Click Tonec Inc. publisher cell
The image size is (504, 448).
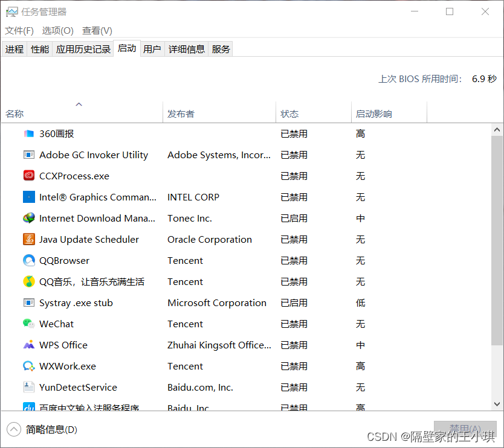coord(190,219)
